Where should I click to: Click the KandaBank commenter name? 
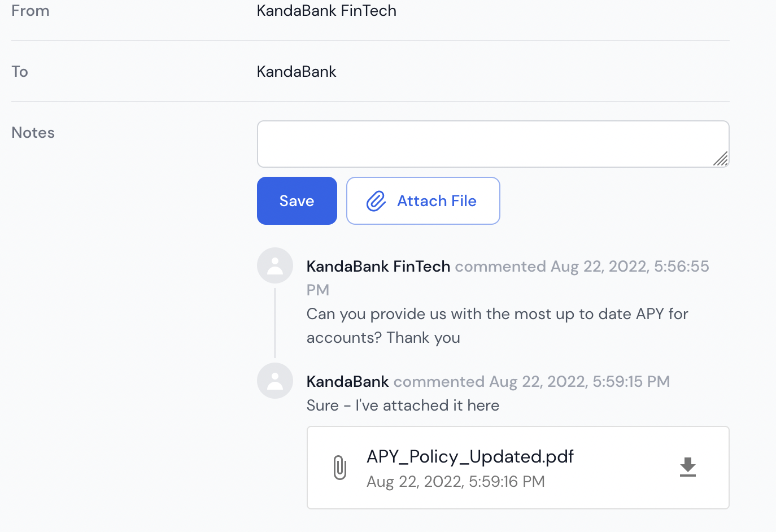click(x=348, y=381)
